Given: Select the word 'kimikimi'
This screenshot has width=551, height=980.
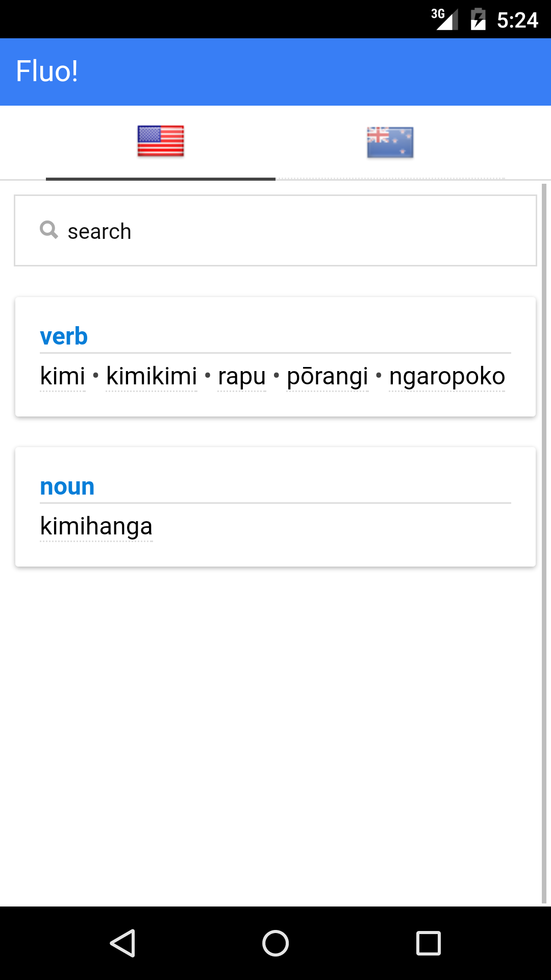Looking at the screenshot, I should (x=152, y=375).
